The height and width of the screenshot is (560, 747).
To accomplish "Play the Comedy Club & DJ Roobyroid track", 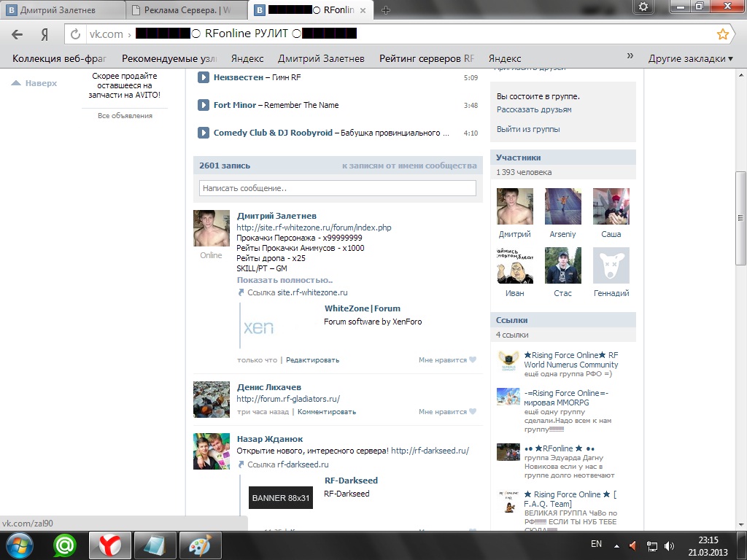I will click(x=204, y=133).
